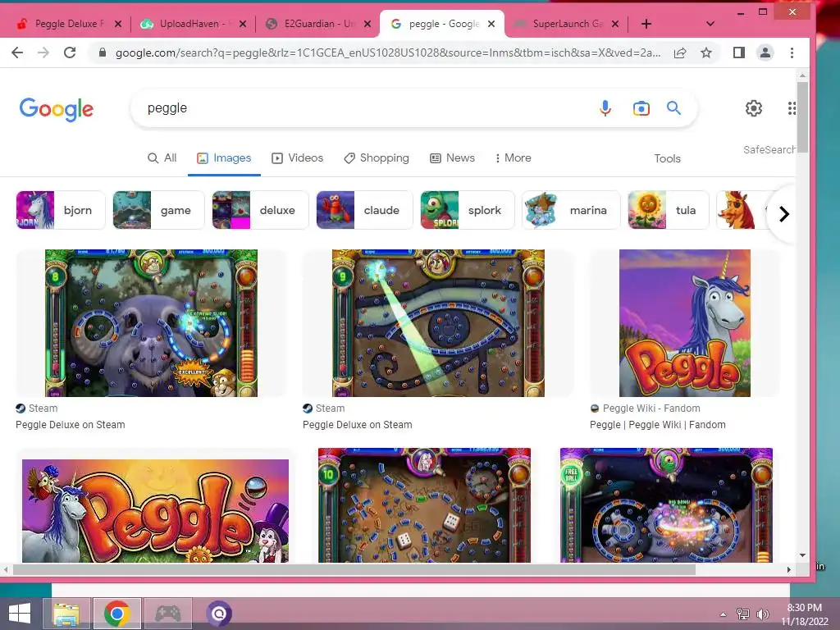This screenshot has height=630, width=840.
Task: Click the horizontal scrollbar right arrow
Action: point(788,569)
